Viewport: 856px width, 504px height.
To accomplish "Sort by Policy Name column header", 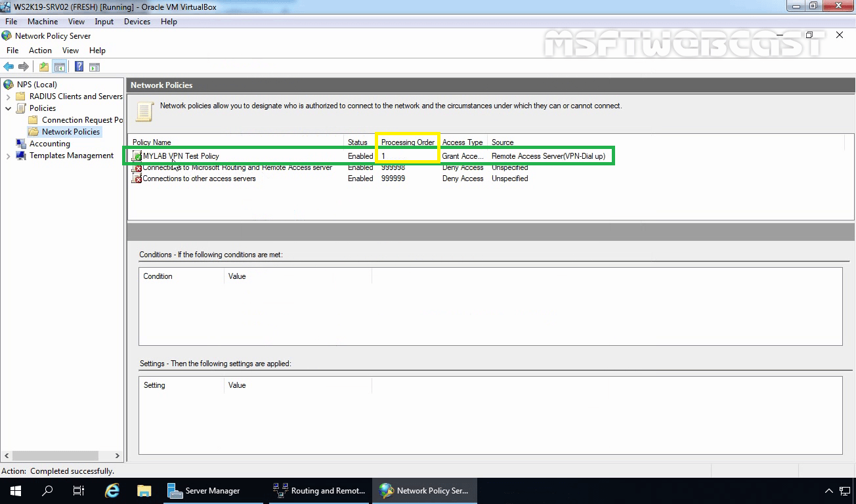I will click(x=236, y=142).
